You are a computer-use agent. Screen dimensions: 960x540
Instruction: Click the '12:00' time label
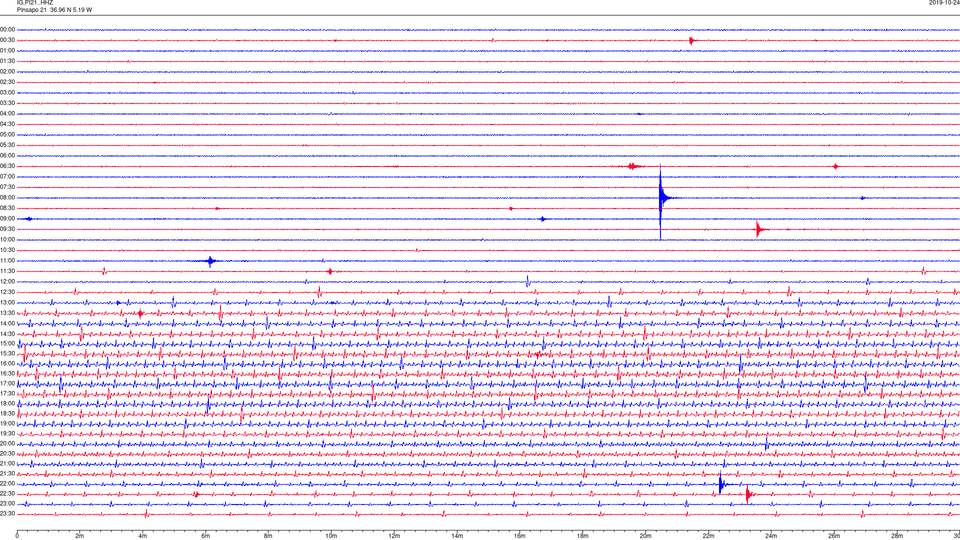click(x=7, y=282)
